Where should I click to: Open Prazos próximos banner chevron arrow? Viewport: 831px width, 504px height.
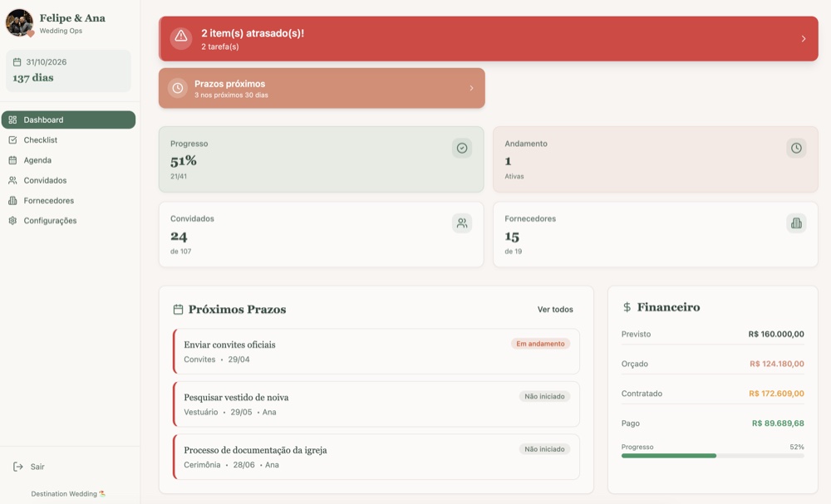click(x=471, y=88)
